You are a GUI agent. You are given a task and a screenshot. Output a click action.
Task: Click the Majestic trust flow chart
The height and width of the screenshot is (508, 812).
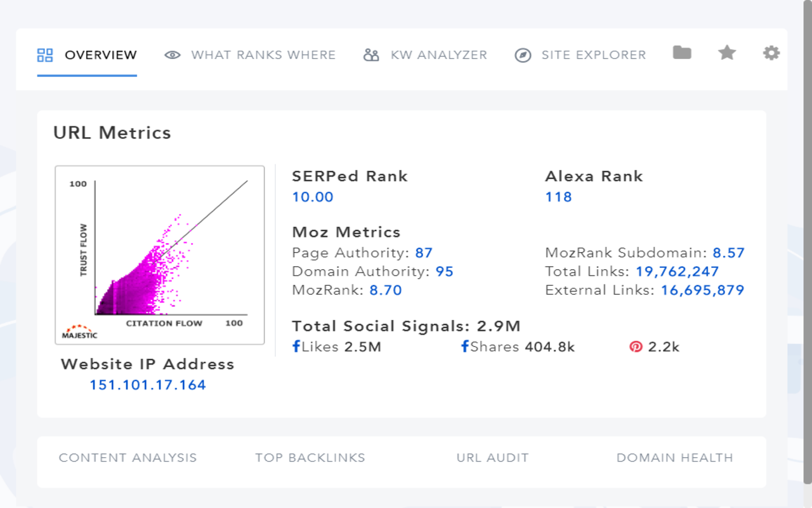[160, 255]
